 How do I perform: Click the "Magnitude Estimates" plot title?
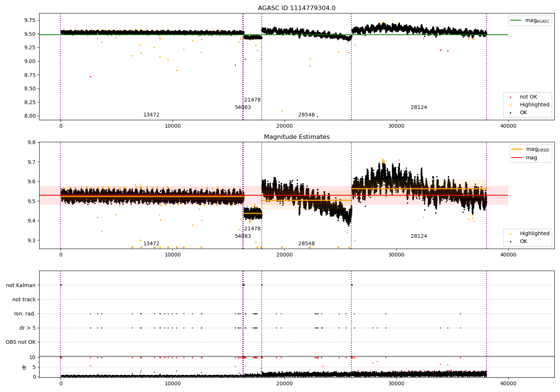point(296,137)
